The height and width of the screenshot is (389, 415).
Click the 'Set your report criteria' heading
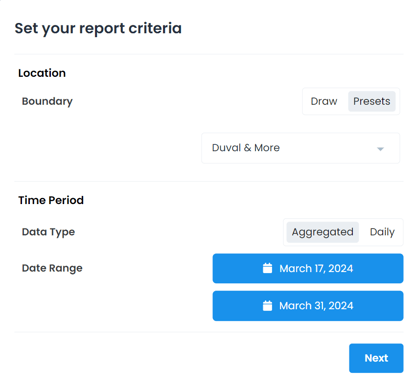pyautogui.click(x=98, y=28)
